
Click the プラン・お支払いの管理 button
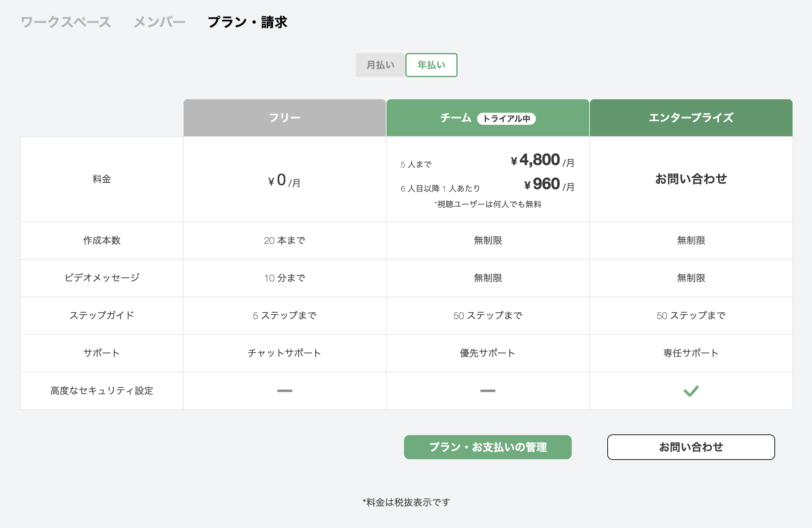[488, 447]
